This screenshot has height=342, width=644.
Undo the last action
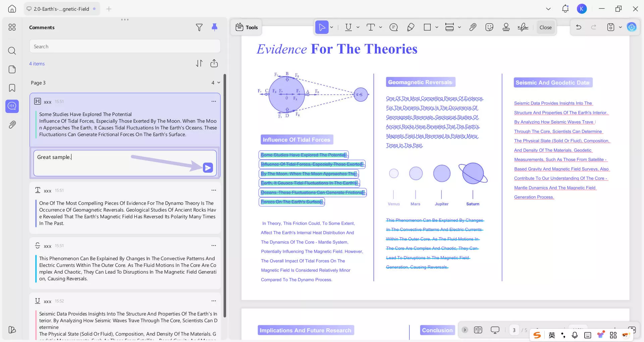579,27
